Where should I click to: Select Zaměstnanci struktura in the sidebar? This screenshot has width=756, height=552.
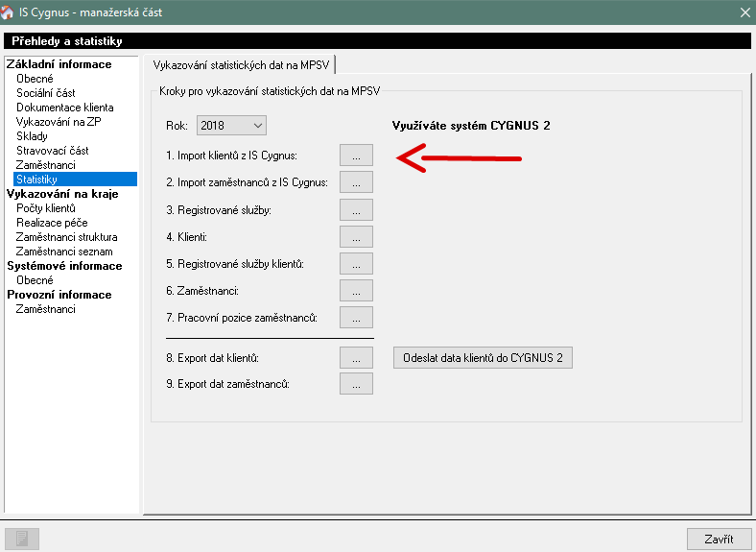click(66, 237)
